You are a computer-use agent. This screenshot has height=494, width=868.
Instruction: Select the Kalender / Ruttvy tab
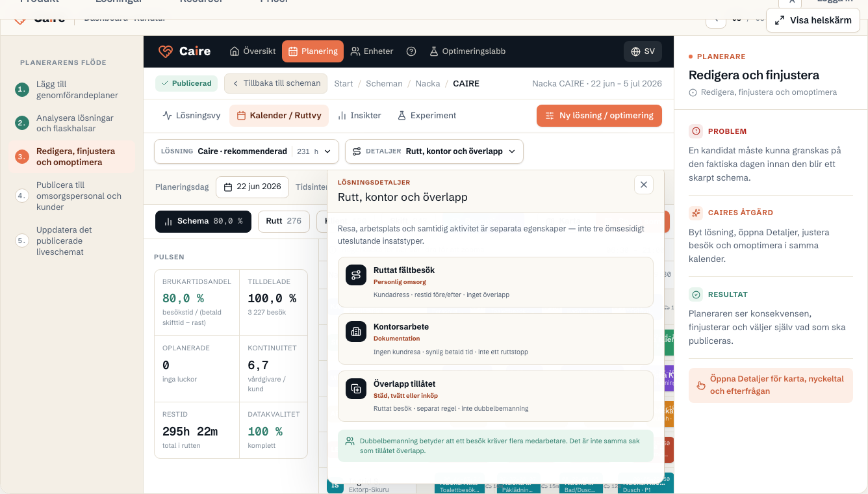pyautogui.click(x=279, y=116)
